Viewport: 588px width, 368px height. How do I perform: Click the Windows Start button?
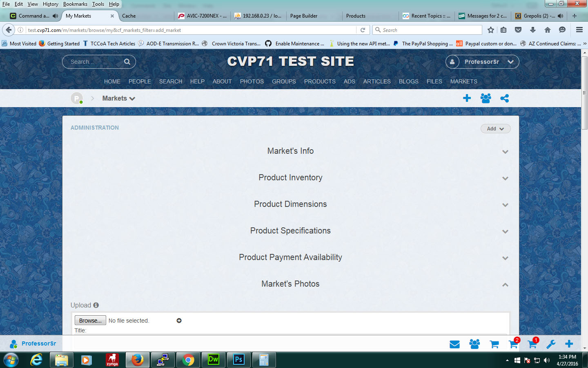11,360
